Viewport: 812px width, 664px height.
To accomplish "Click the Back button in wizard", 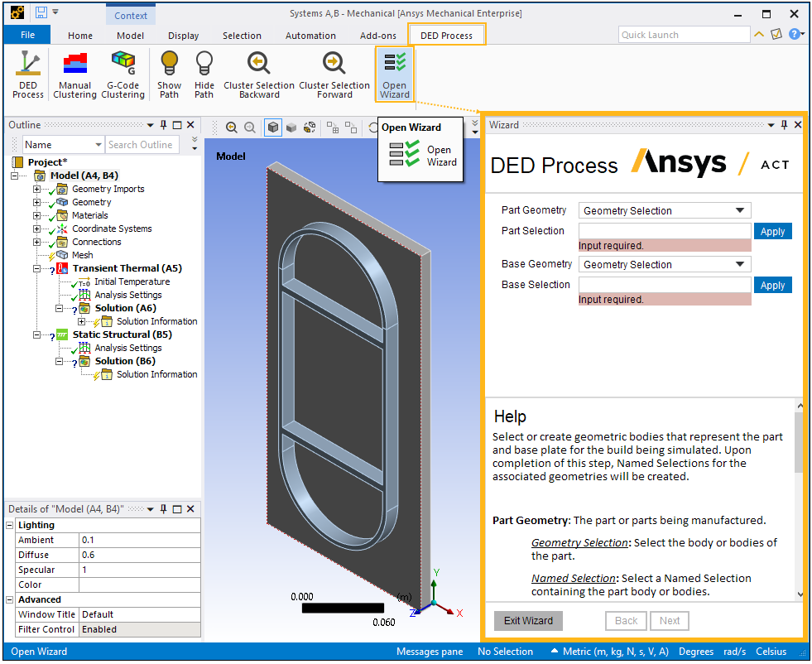I will click(626, 620).
